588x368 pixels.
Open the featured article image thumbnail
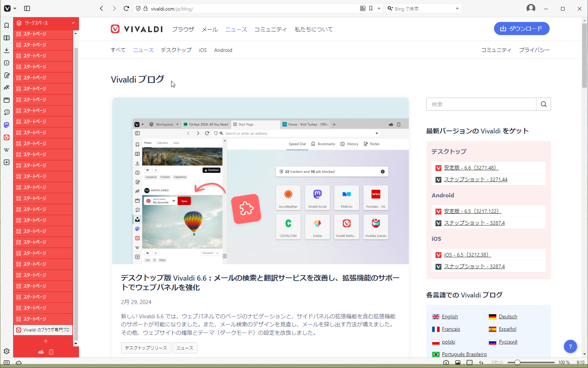click(x=260, y=181)
